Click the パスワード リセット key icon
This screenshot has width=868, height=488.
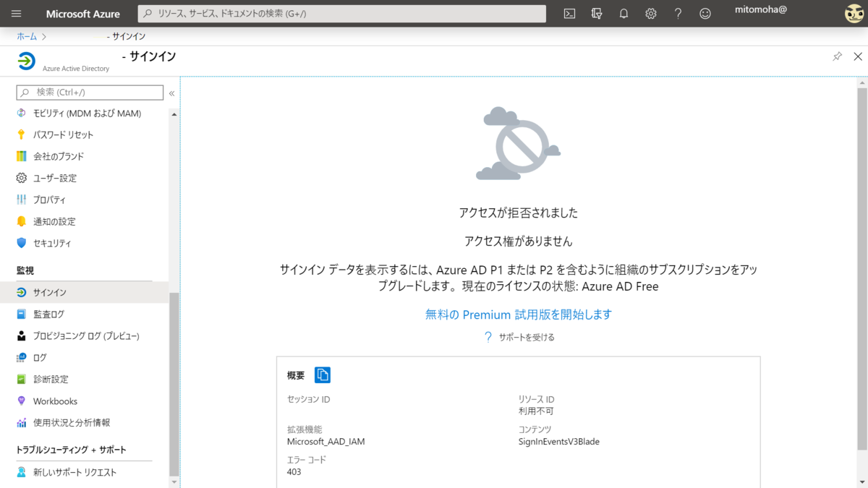tap(22, 134)
